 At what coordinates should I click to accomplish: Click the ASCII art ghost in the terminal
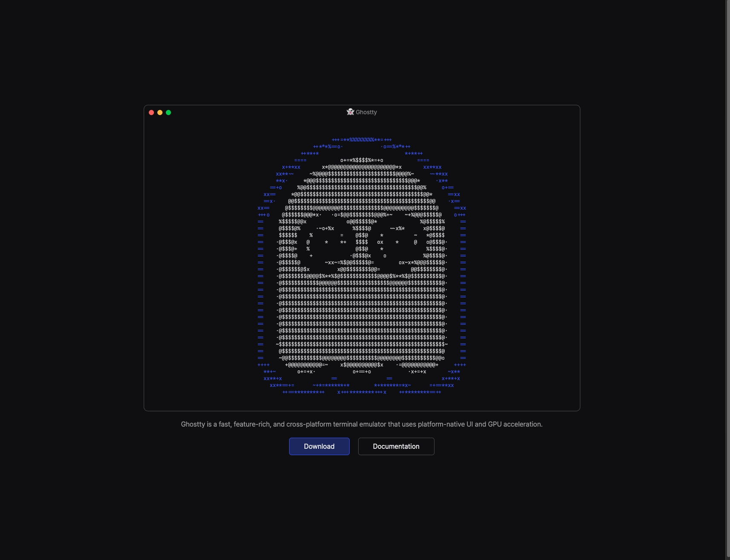(362, 266)
